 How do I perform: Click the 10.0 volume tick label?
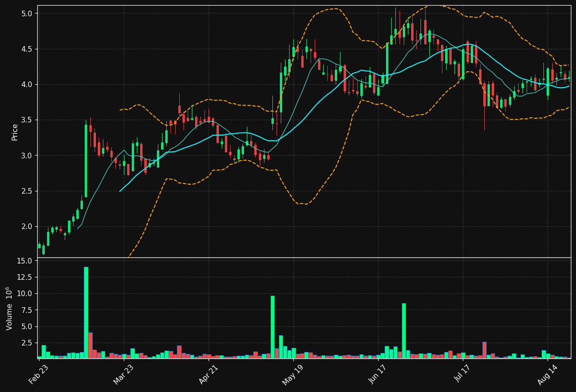coord(25,293)
